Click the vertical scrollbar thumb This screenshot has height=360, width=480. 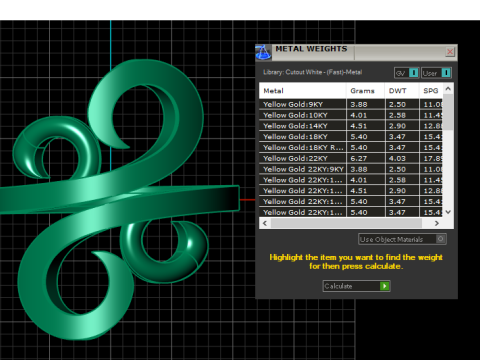(x=448, y=112)
